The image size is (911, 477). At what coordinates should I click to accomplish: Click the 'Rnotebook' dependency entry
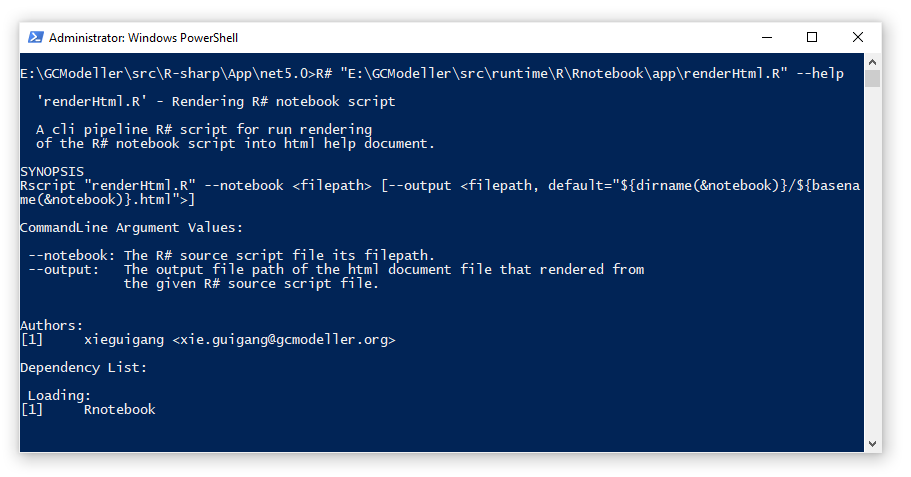pos(120,409)
